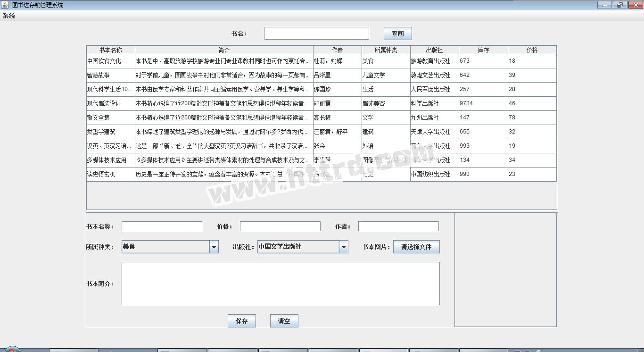Select the 中国饮食文化 book name cell
This screenshot has width=644, height=352.
click(111, 61)
